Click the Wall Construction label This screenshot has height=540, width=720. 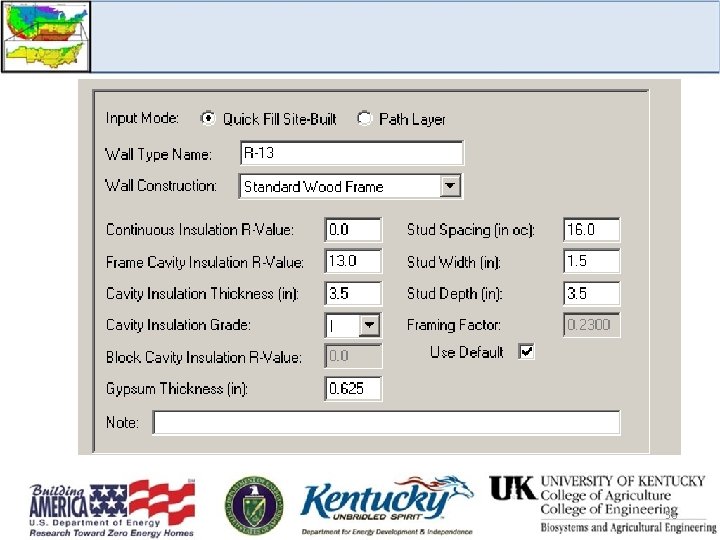coord(161,186)
